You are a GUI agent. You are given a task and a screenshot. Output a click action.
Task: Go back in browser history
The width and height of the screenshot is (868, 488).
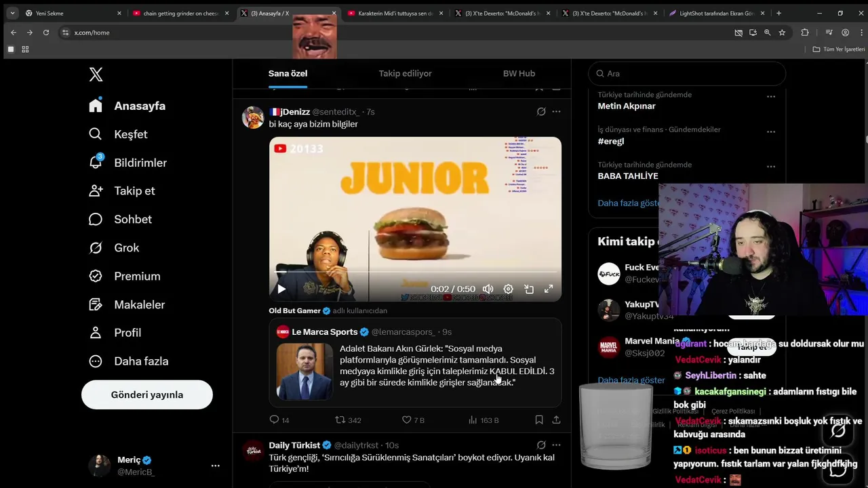[x=14, y=33]
